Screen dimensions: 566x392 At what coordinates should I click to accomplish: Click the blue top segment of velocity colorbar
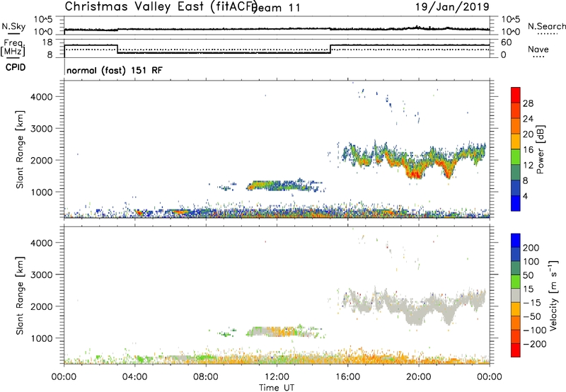click(516, 241)
